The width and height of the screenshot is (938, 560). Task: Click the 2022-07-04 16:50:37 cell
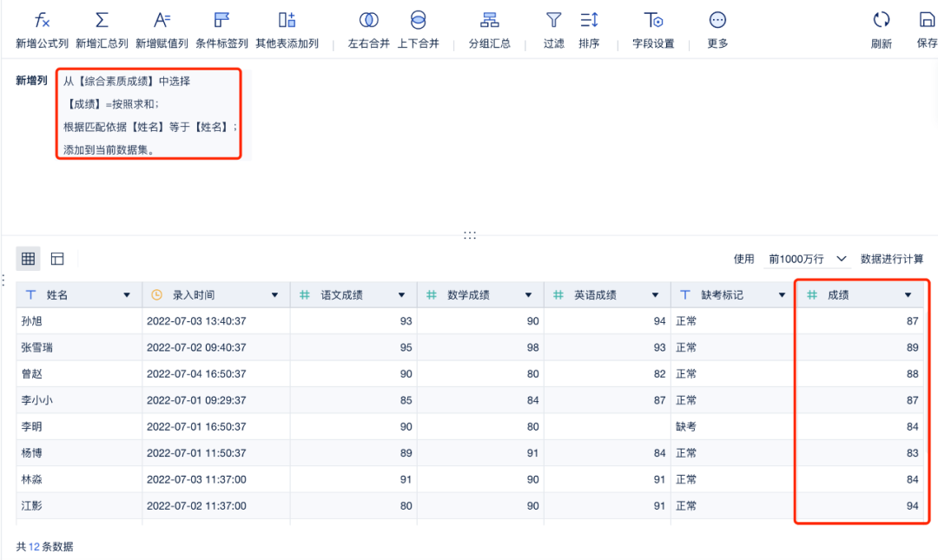pos(216,374)
